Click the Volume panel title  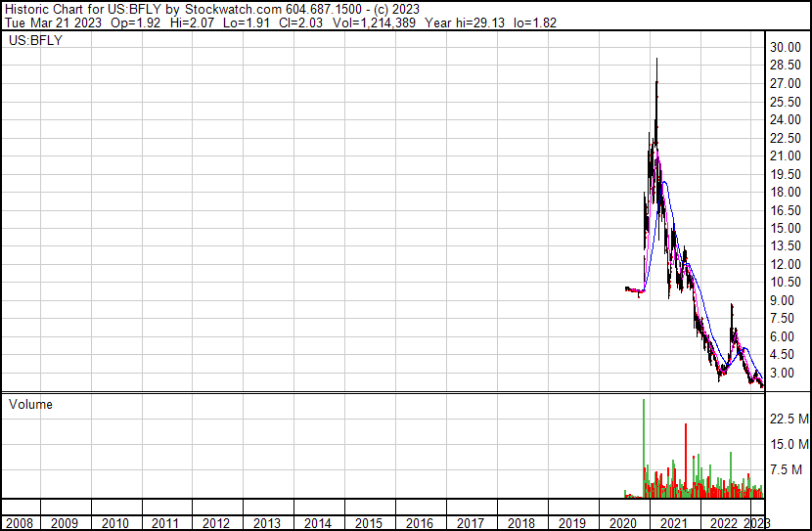click(x=30, y=405)
